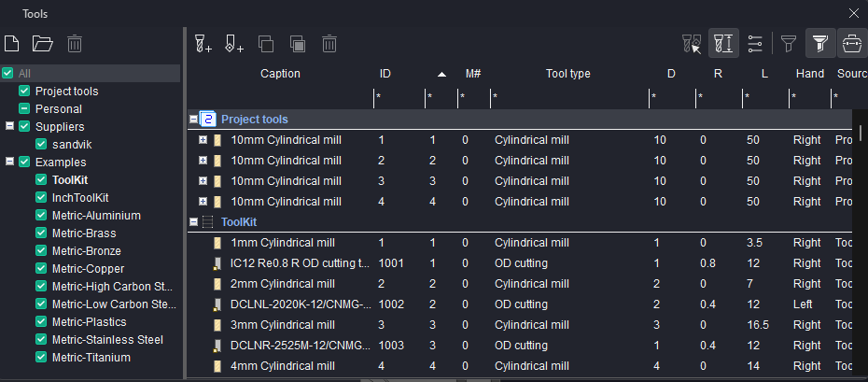Viewport: 868px width, 382px height.
Task: Collapse the Project tools group
Action: pyautogui.click(x=194, y=120)
